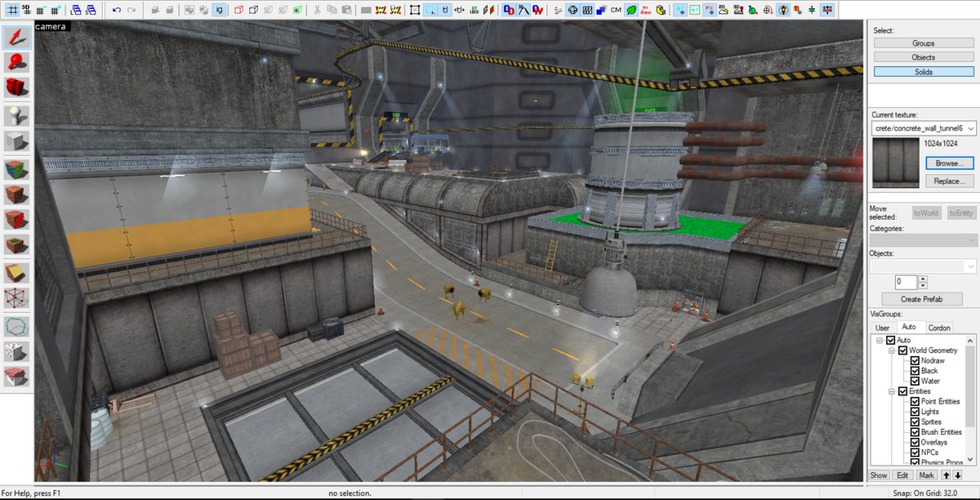Image resolution: width=980 pixels, height=500 pixels.
Task: Uncheck the Nodraw checkbox
Action: (915, 361)
